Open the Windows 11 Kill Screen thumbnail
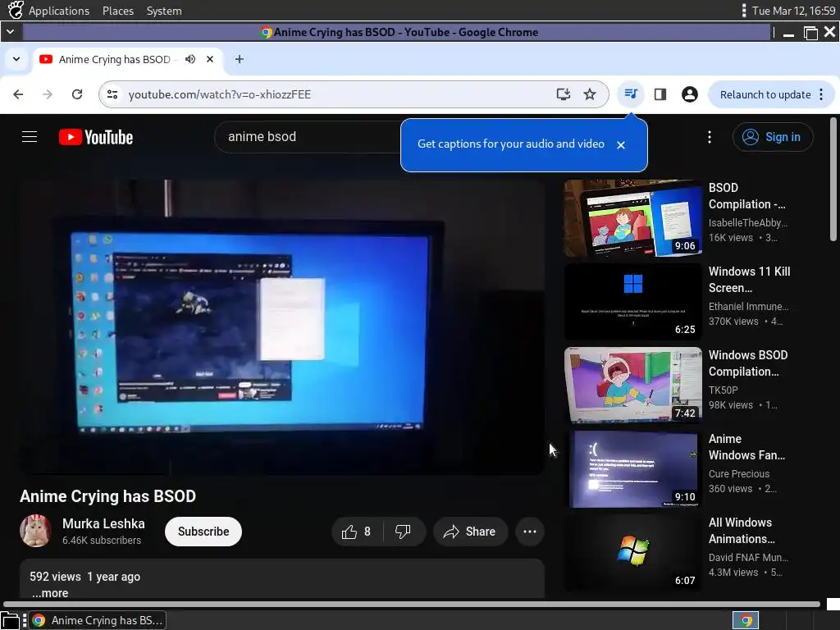This screenshot has height=630, width=840. click(632, 302)
